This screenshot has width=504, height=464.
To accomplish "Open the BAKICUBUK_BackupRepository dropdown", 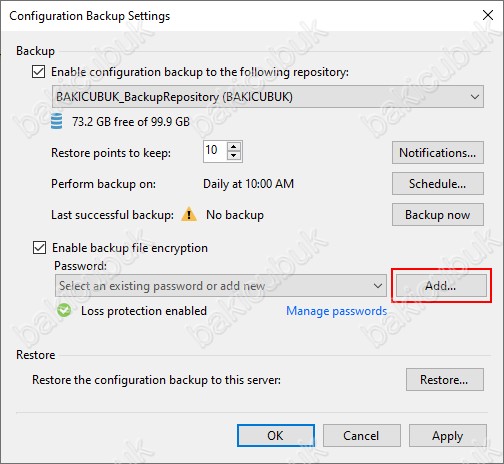I will pos(268,97).
